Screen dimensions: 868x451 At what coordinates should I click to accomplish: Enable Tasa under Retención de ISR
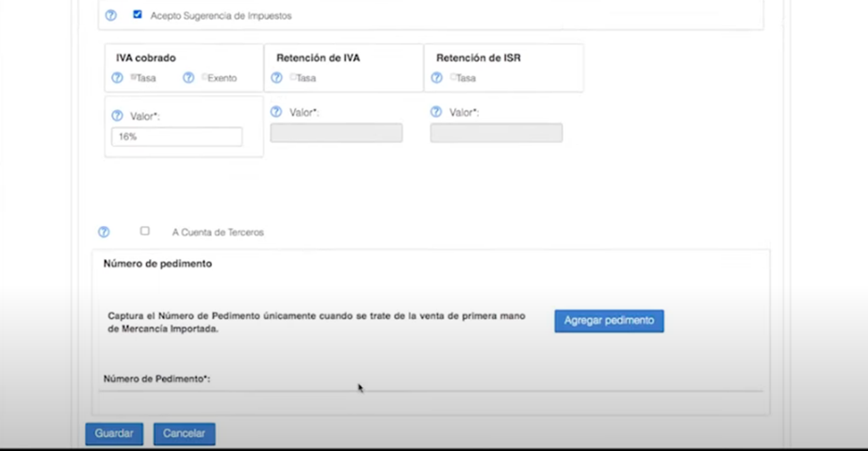[453, 77]
